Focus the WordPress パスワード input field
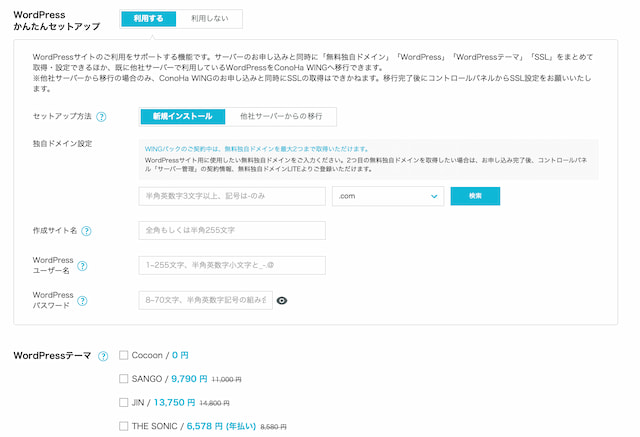The height and width of the screenshot is (437, 640). pyautogui.click(x=205, y=300)
